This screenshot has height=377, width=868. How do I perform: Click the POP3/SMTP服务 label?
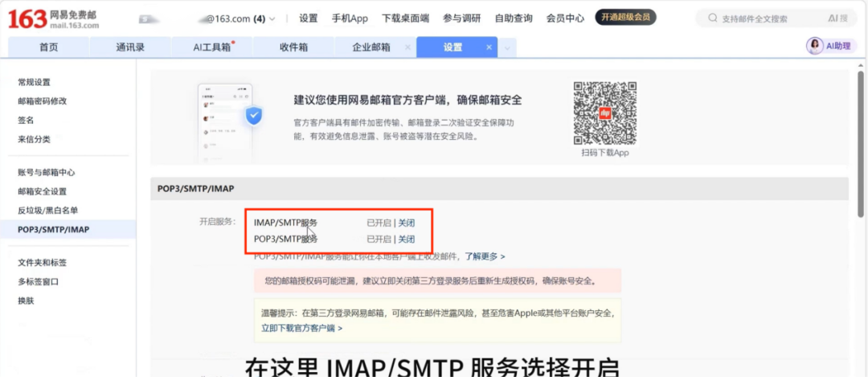(x=285, y=240)
